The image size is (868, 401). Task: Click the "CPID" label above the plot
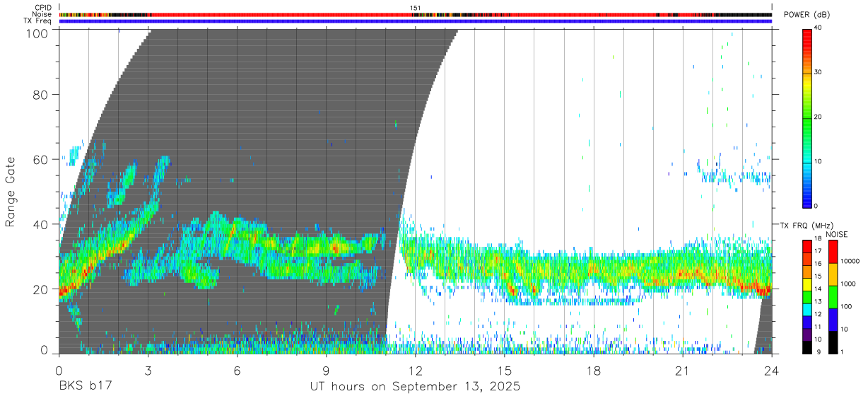(44, 8)
